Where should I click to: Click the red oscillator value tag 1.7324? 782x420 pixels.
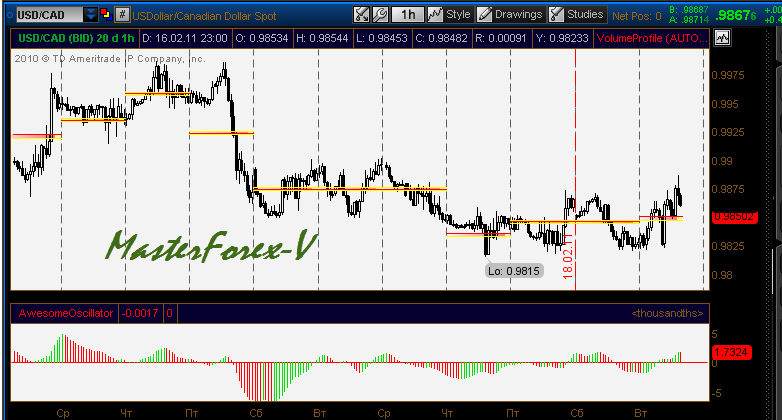tap(731, 352)
